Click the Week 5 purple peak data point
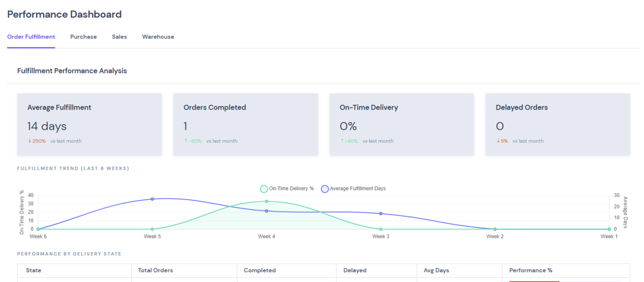The height and width of the screenshot is (282, 644). pos(152,199)
